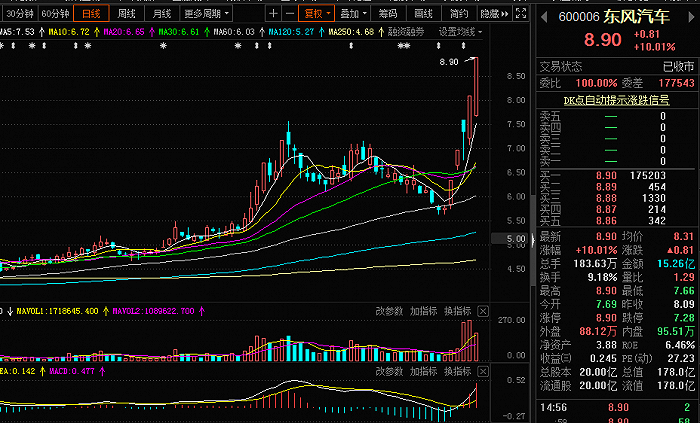The height and width of the screenshot is (423, 700).
Task: Zoom in chart with plus icon
Action: [x=273, y=14]
